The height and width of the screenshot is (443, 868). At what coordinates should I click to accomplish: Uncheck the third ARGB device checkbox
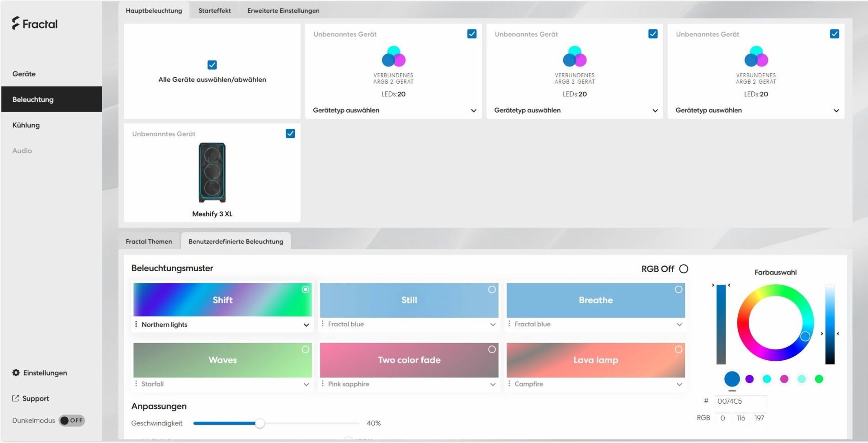coord(835,34)
